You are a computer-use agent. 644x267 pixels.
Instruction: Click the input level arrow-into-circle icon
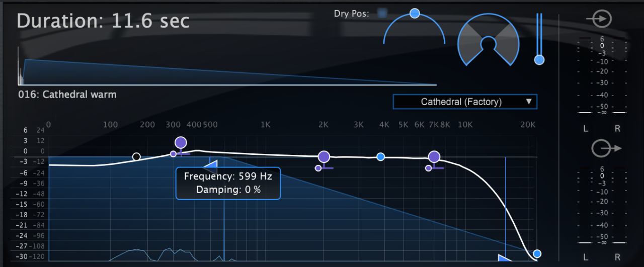[599, 20]
